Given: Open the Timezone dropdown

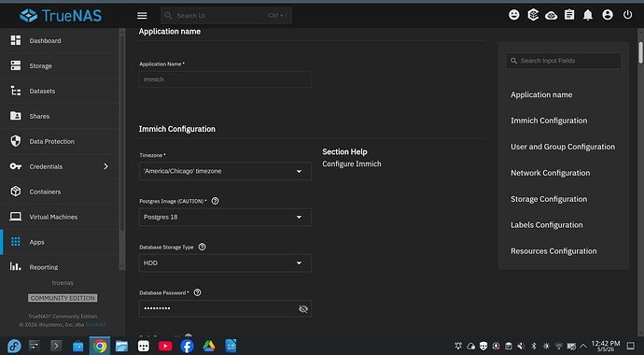Looking at the screenshot, I should coord(225,171).
